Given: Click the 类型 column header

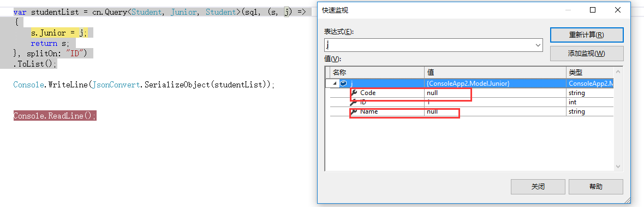Looking at the screenshot, I should [x=590, y=72].
